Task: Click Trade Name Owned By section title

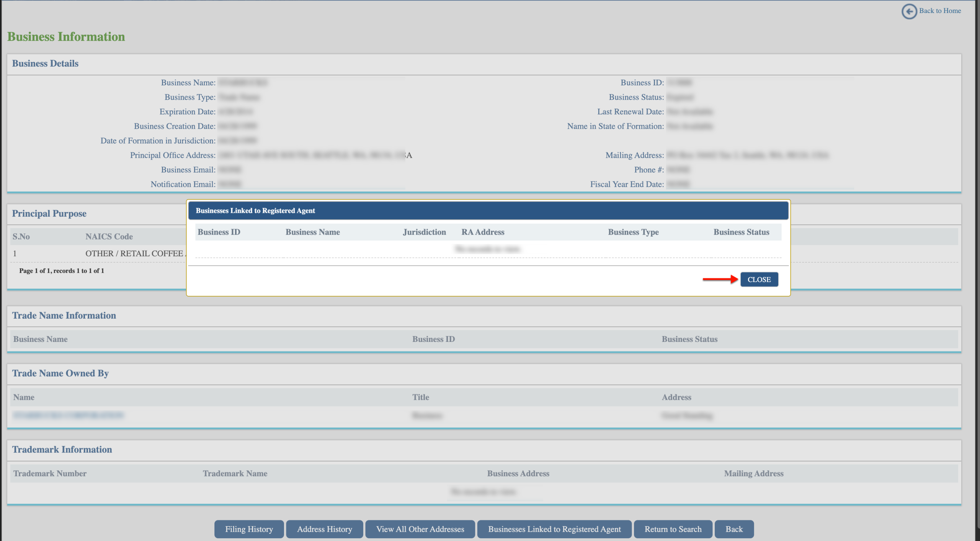Action: pyautogui.click(x=60, y=373)
